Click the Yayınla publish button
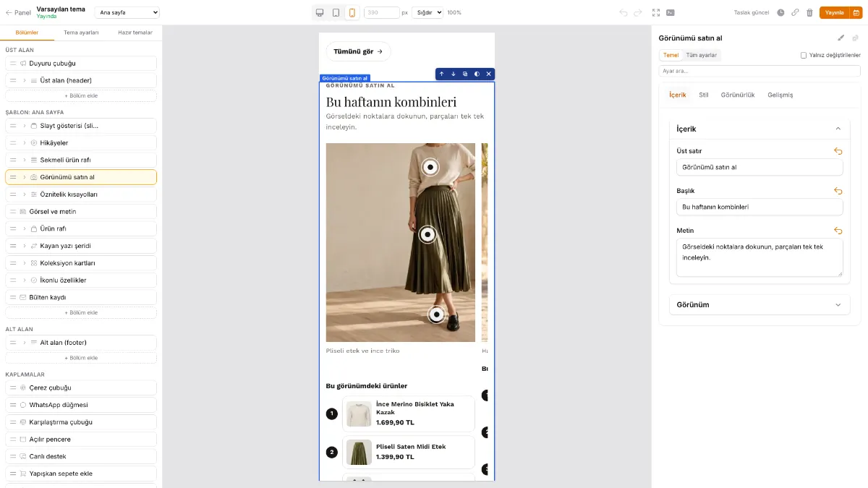 pyautogui.click(x=834, y=12)
